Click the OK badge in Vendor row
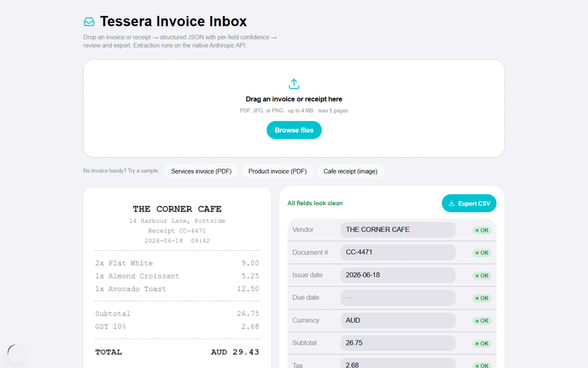Viewport: 588px width, 368px height. [482, 230]
